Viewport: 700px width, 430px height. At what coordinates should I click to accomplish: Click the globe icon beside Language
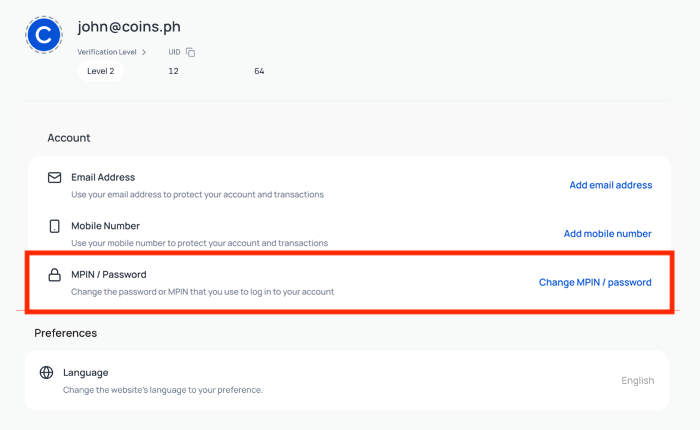coord(46,373)
